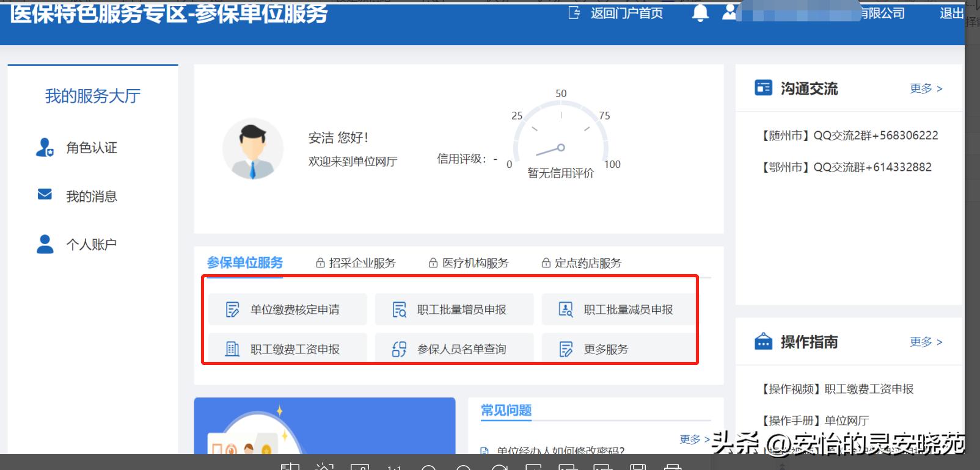The width and height of the screenshot is (980, 470).
Task: Expand 更多 in 操作指南 panel
Action: pyautogui.click(x=926, y=342)
